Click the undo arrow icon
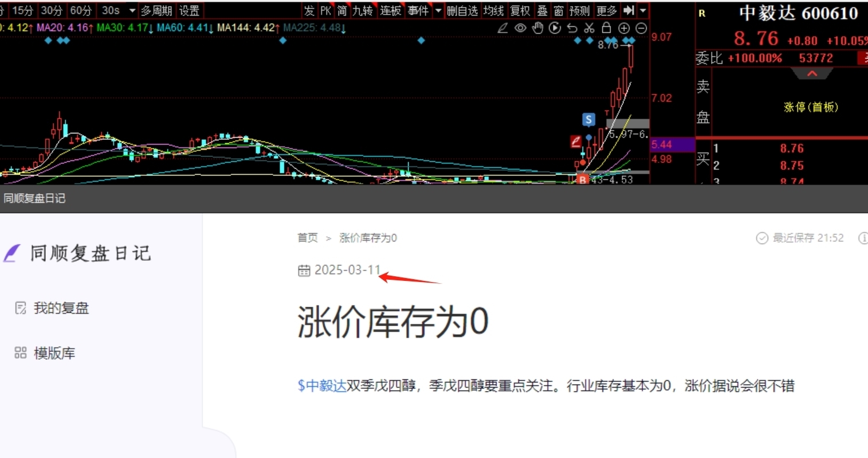Viewport: 868px width, 458px height. point(572,28)
